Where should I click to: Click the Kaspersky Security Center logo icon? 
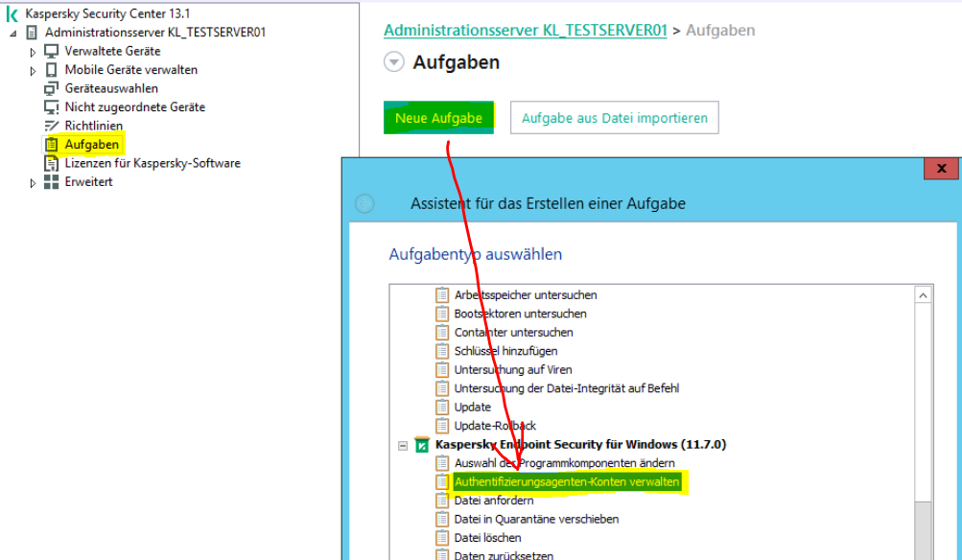[12, 13]
